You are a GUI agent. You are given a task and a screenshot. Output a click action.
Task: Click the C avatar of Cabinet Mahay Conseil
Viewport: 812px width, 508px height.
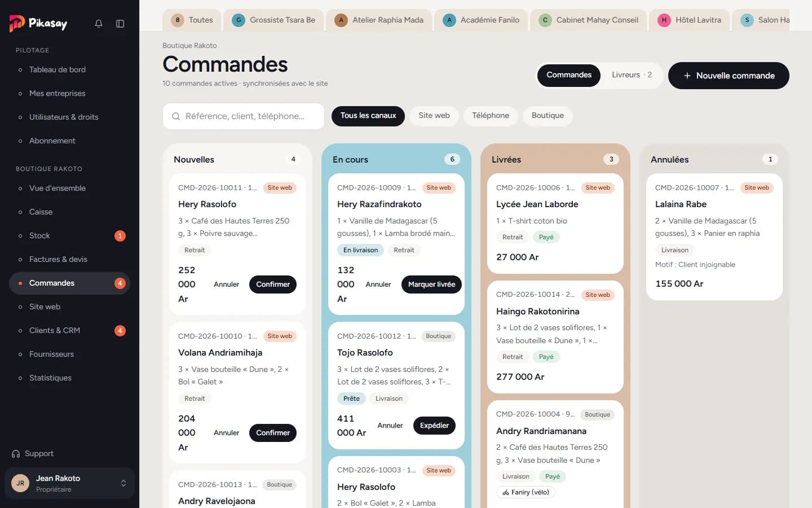tap(545, 20)
